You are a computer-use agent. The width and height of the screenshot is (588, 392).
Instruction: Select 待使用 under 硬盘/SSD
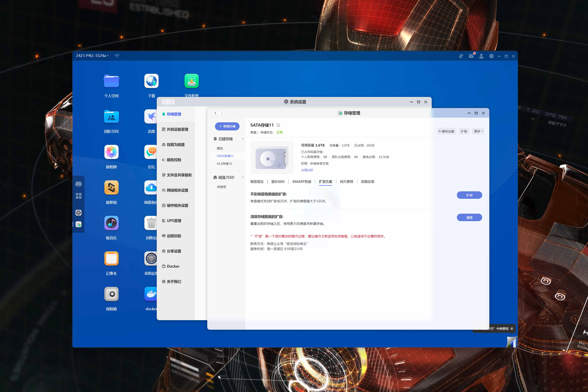tap(221, 187)
